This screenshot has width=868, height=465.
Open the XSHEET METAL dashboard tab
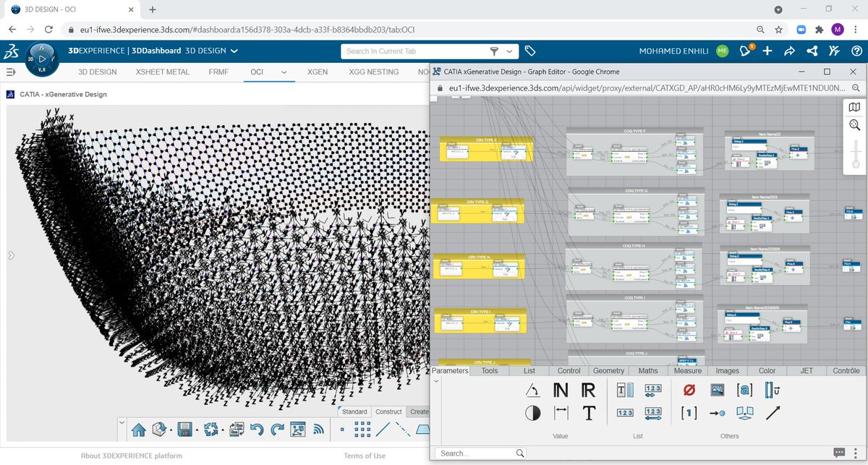(163, 72)
